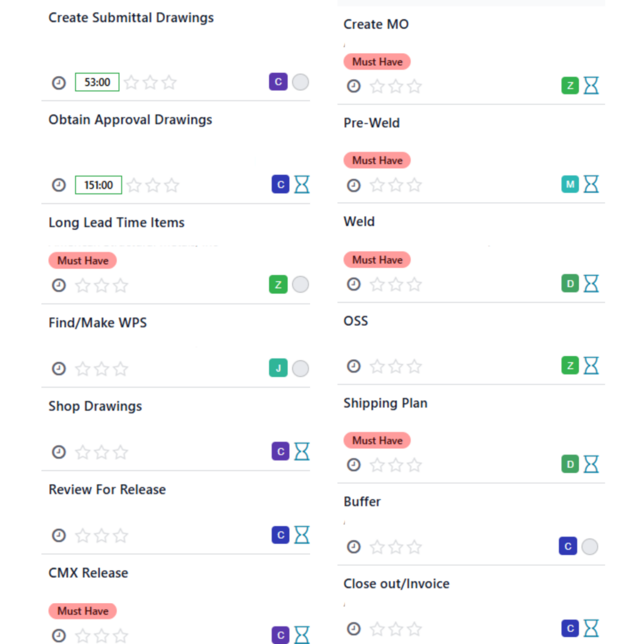The height and width of the screenshot is (644, 644).
Task: Click Must Have tag on Pre-Weld card
Action: [377, 160]
